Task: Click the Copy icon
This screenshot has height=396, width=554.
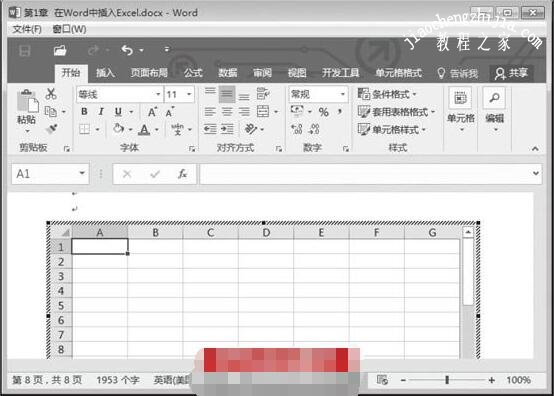Action: click(51, 112)
